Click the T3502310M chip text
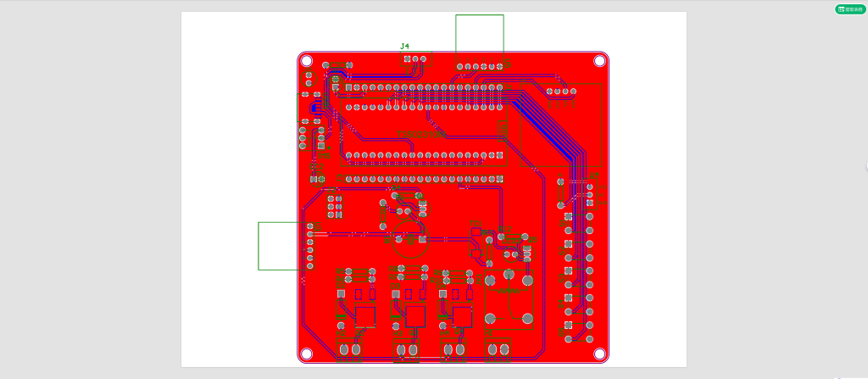This screenshot has height=379, width=868. pyautogui.click(x=420, y=134)
